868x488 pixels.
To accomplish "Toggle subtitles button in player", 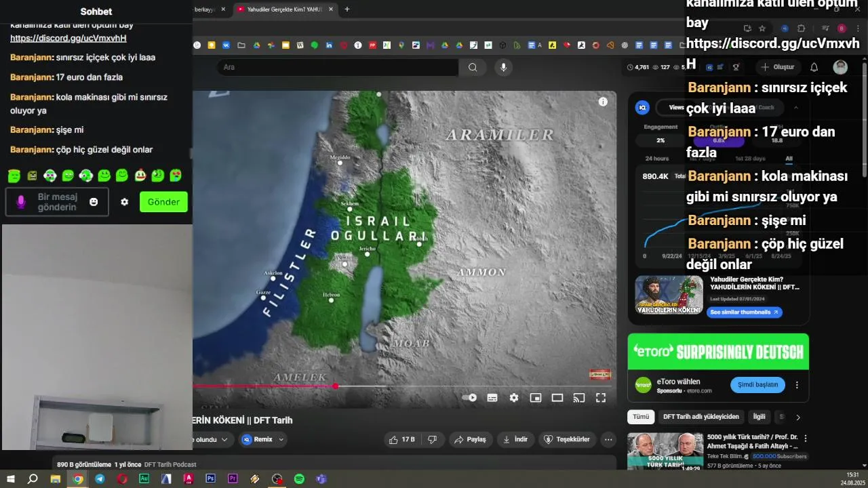I will [x=492, y=398].
